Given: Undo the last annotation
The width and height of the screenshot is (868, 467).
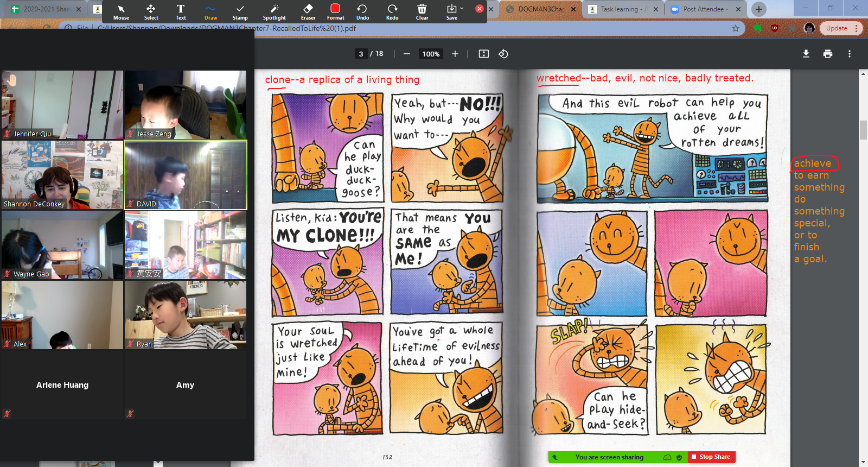Looking at the screenshot, I should [362, 12].
